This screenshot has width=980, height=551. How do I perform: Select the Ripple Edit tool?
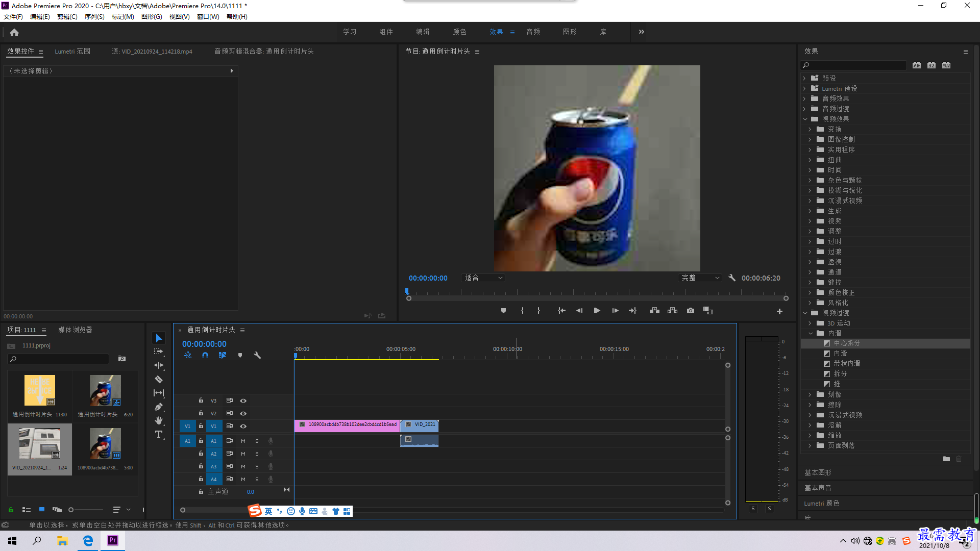(159, 365)
